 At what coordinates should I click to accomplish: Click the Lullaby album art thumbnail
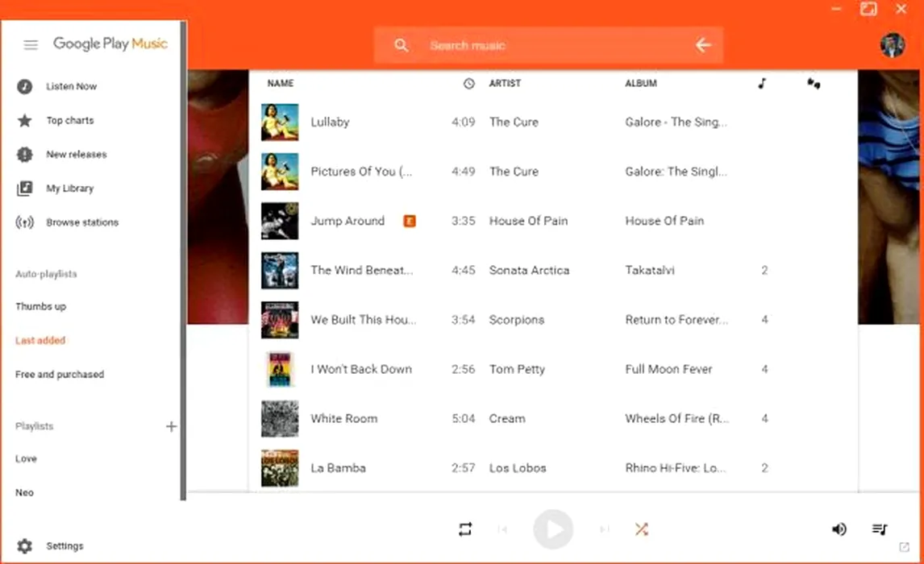(x=280, y=122)
